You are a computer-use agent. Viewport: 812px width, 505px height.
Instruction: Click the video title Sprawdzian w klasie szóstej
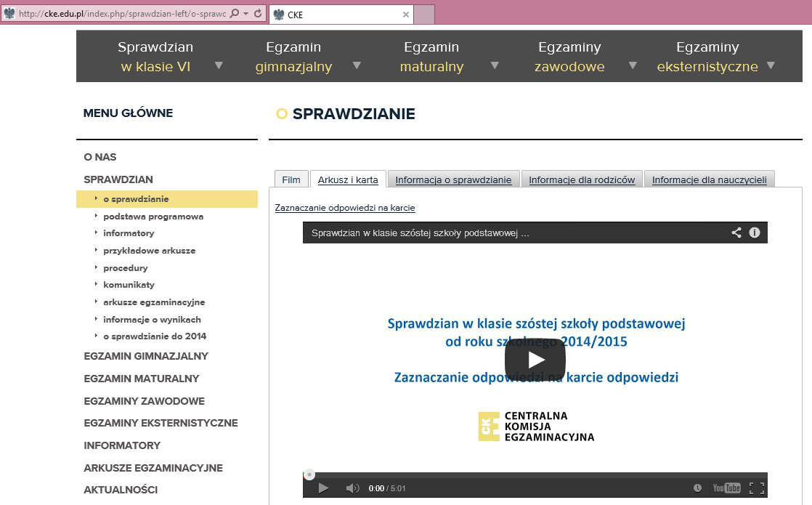pos(420,233)
